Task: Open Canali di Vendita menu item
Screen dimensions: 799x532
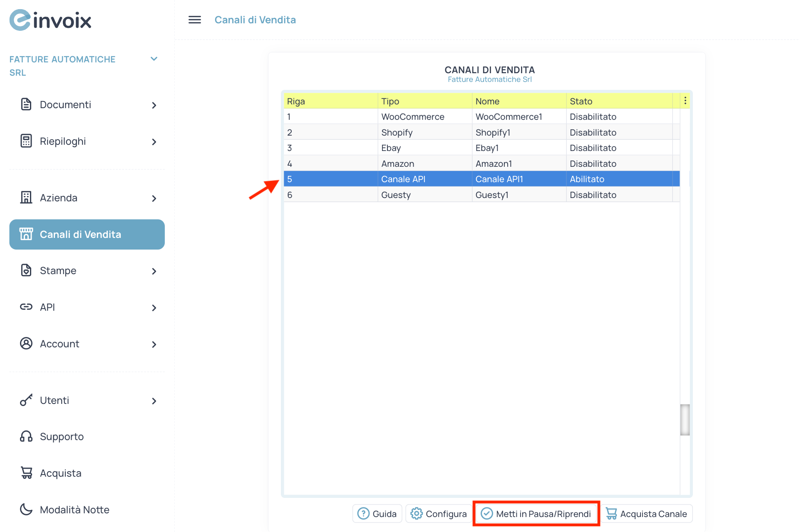Action: tap(87, 234)
